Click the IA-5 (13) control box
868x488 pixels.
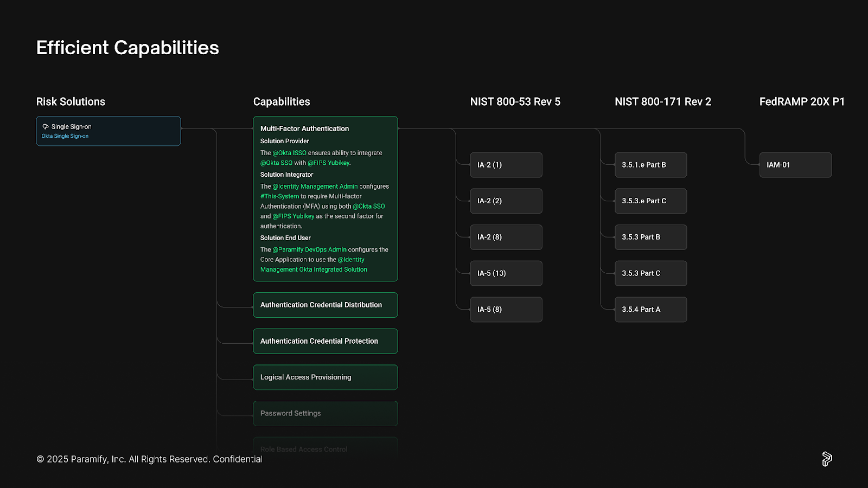[x=506, y=273]
